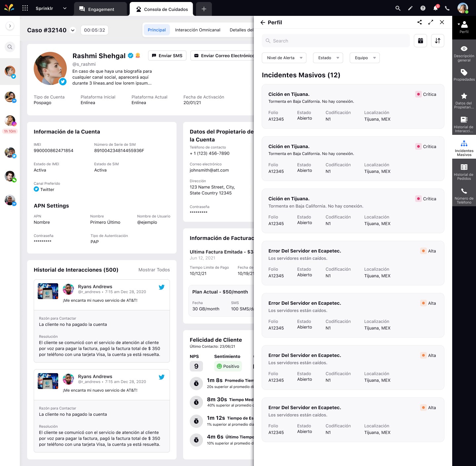Expand the Caso #32140 chevron

73,30
